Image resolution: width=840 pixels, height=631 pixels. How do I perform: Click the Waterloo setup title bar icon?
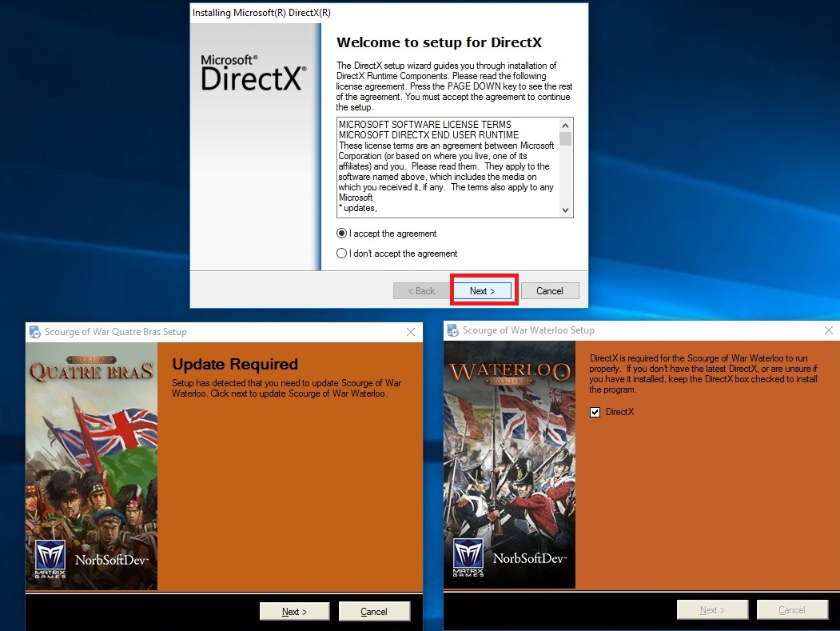[x=452, y=330]
